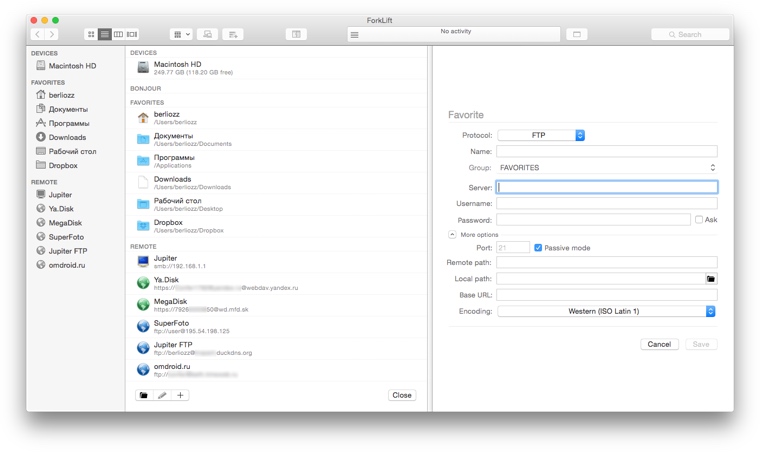Switch to icon view mode
The width and height of the screenshot is (760, 452).
tap(91, 34)
